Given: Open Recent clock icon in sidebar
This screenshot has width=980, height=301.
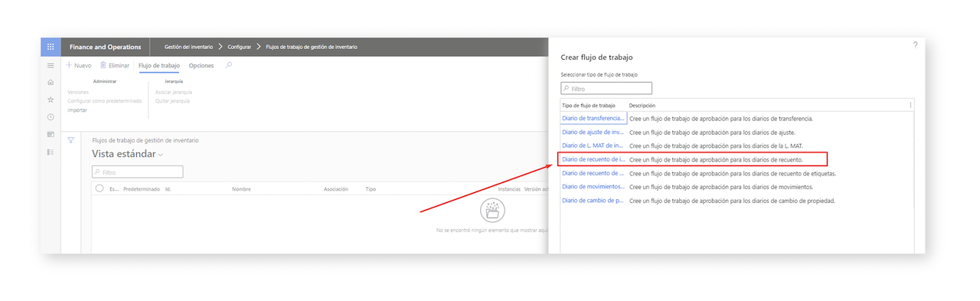Looking at the screenshot, I should tap(51, 117).
